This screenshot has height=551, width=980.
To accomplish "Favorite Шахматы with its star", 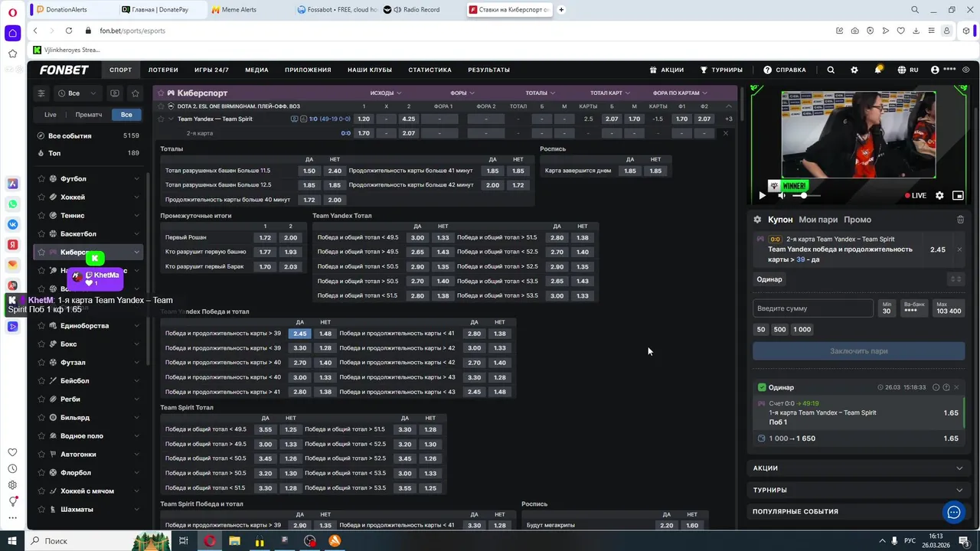I will [x=42, y=510].
